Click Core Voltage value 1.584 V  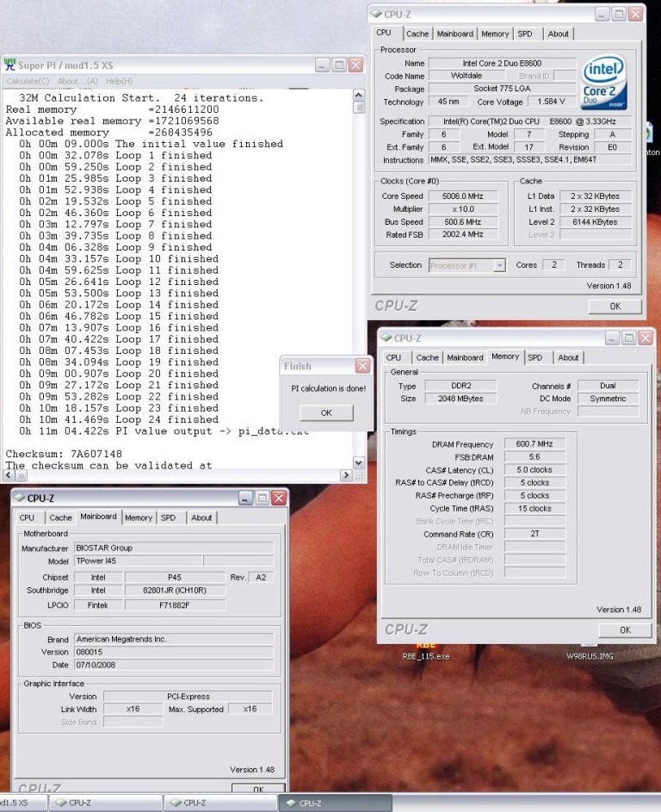pos(551,102)
